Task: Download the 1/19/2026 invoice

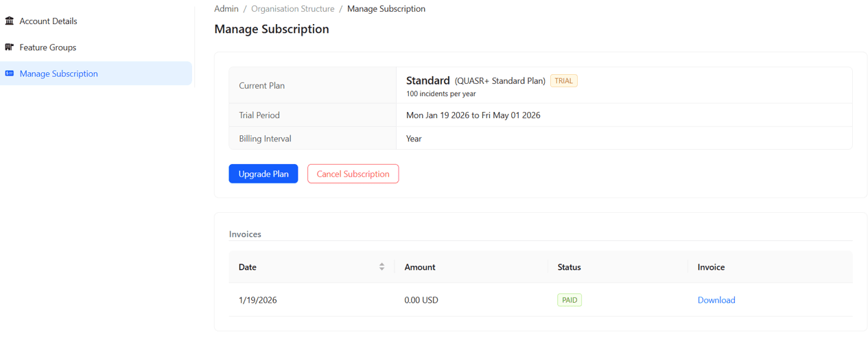Action: tap(716, 300)
